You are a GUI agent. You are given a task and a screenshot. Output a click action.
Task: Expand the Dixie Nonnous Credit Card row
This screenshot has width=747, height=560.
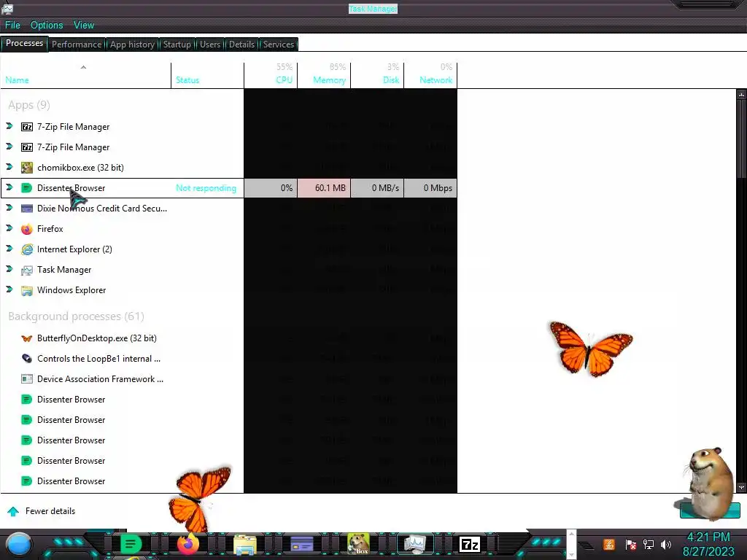click(x=9, y=208)
